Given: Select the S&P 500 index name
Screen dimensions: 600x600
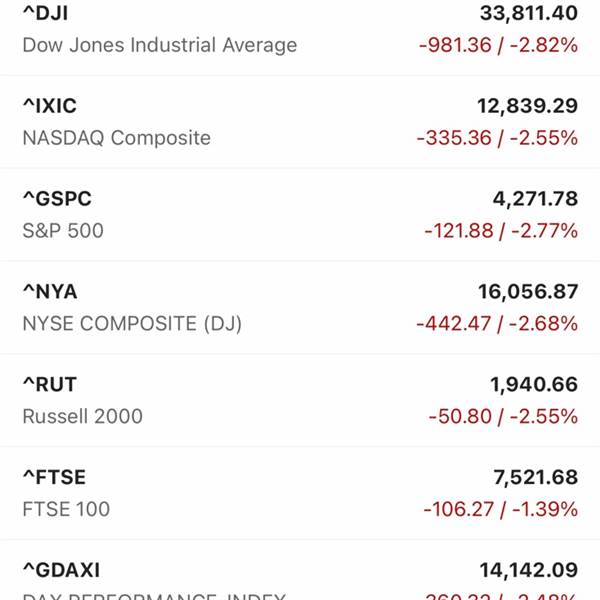Looking at the screenshot, I should 63,231.
